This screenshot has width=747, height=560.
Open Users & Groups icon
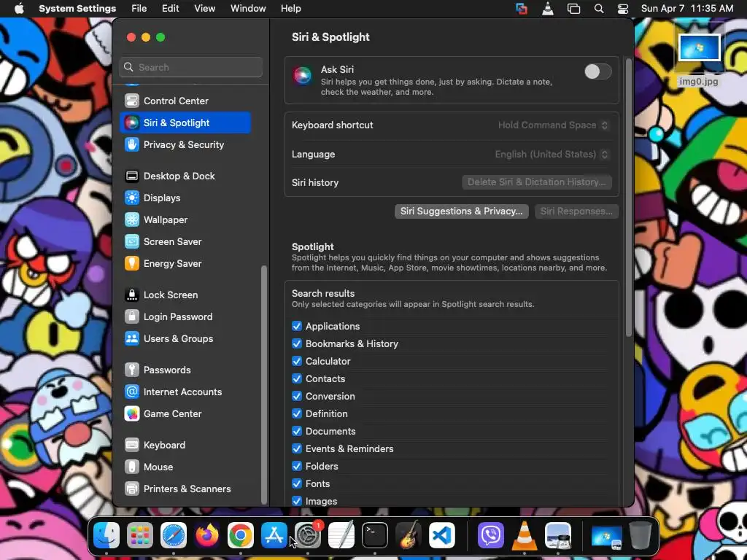(132, 338)
